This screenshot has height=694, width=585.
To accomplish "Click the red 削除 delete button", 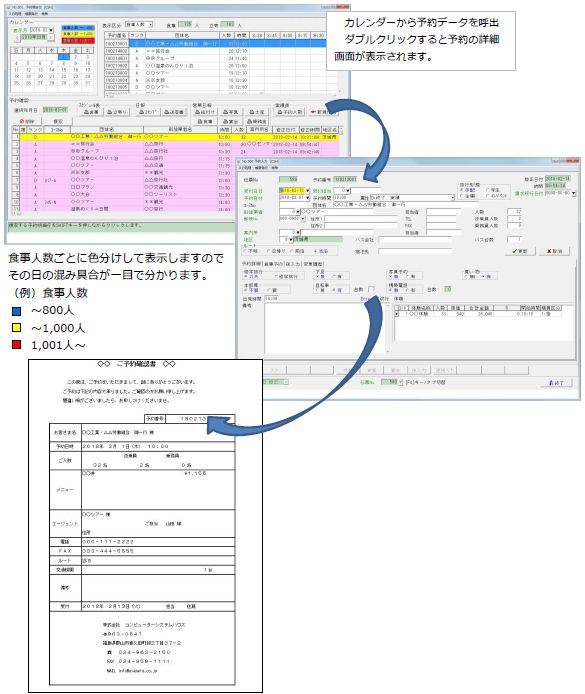I will [27, 121].
